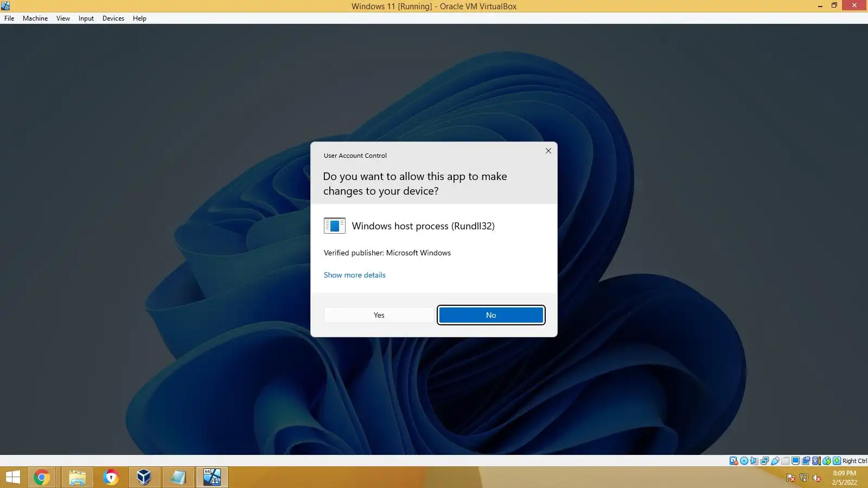Viewport: 868px width, 488px height.
Task: Open the View menu
Action: [63, 18]
